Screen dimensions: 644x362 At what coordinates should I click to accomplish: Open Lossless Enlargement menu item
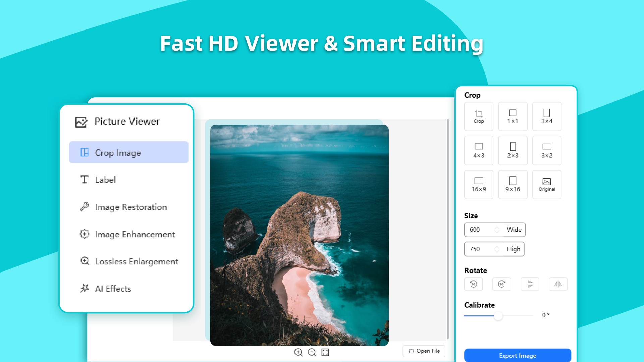click(136, 261)
